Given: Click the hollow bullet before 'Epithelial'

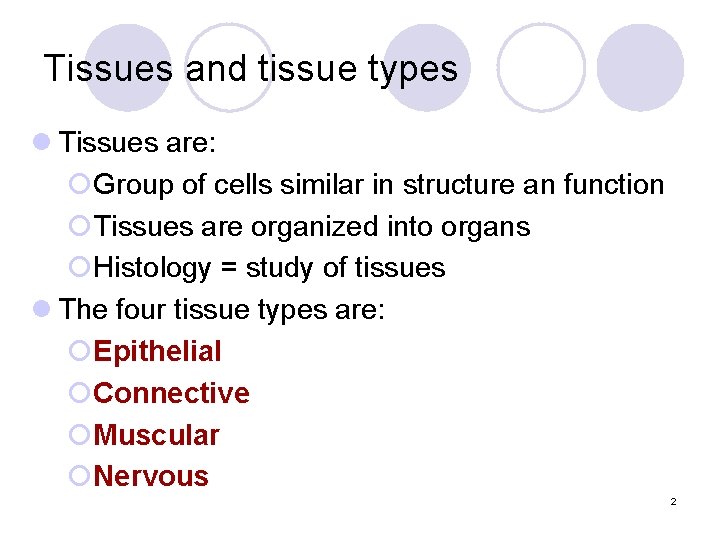Looking at the screenshot, I should pyautogui.click(x=83, y=351).
